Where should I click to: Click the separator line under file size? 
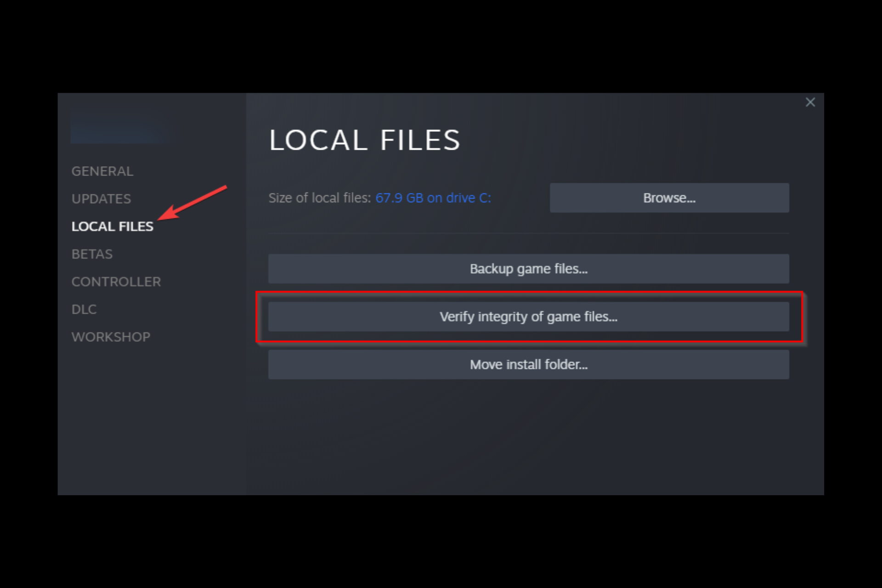tap(528, 233)
